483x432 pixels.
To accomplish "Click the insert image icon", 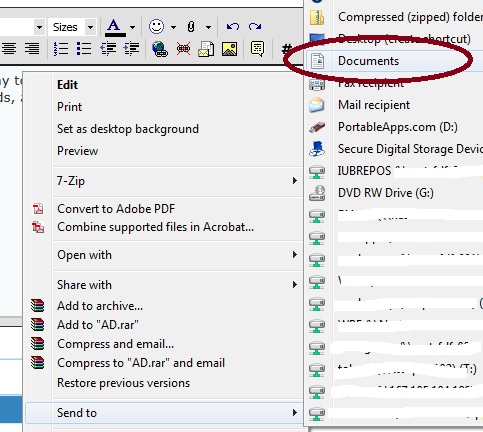I will pyautogui.click(x=229, y=49).
